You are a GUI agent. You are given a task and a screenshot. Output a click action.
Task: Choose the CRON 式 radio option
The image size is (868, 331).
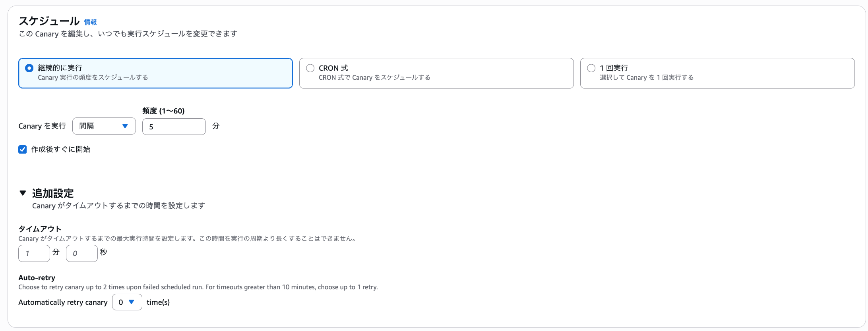[310, 68]
